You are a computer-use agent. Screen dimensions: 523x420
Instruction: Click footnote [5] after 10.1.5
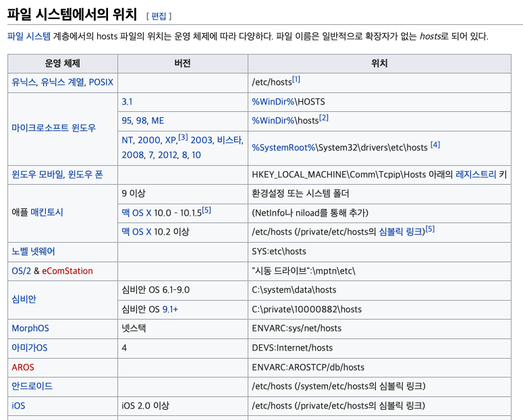[207, 210]
